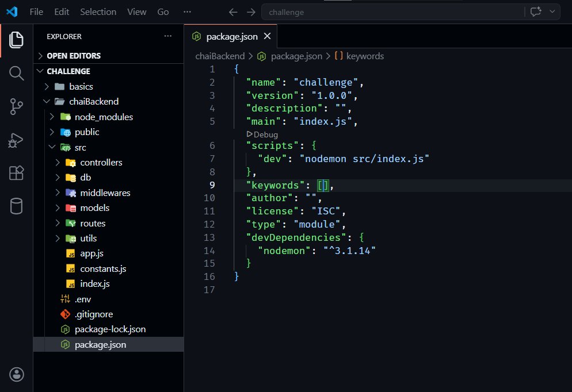Expand the public folder
Viewport: 572px width, 392px height.
[108, 132]
